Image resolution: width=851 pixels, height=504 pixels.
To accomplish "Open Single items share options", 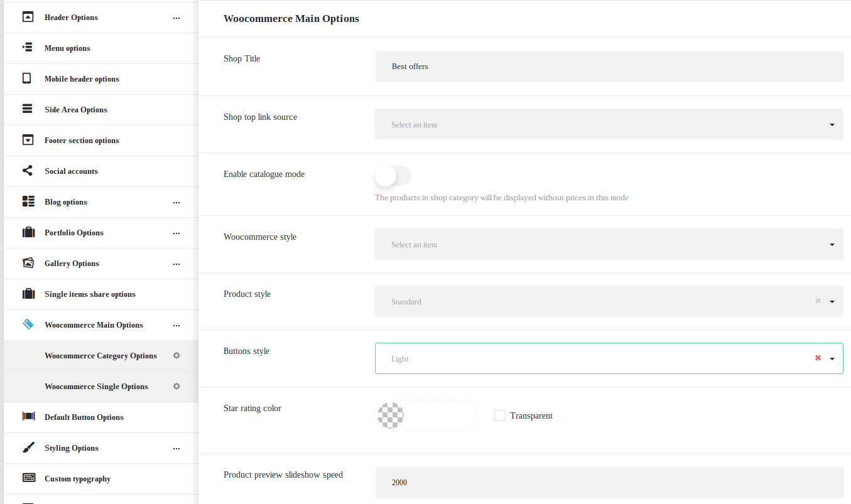I will (101, 294).
